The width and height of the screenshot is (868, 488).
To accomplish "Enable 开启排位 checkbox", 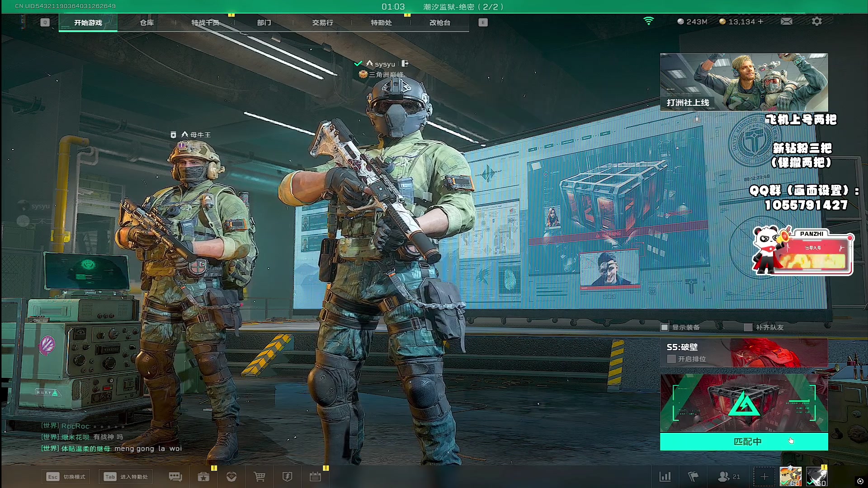I will click(671, 359).
